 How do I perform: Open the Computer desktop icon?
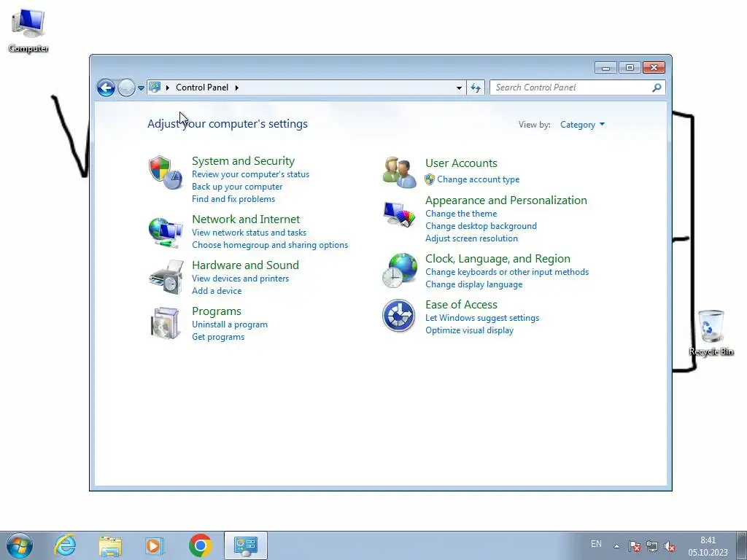[28, 31]
